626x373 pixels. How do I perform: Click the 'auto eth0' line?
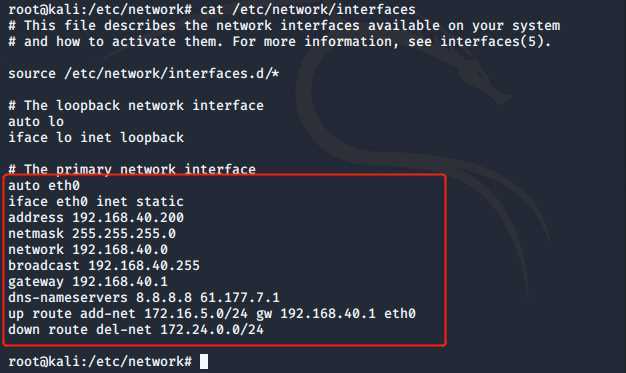[44, 185]
